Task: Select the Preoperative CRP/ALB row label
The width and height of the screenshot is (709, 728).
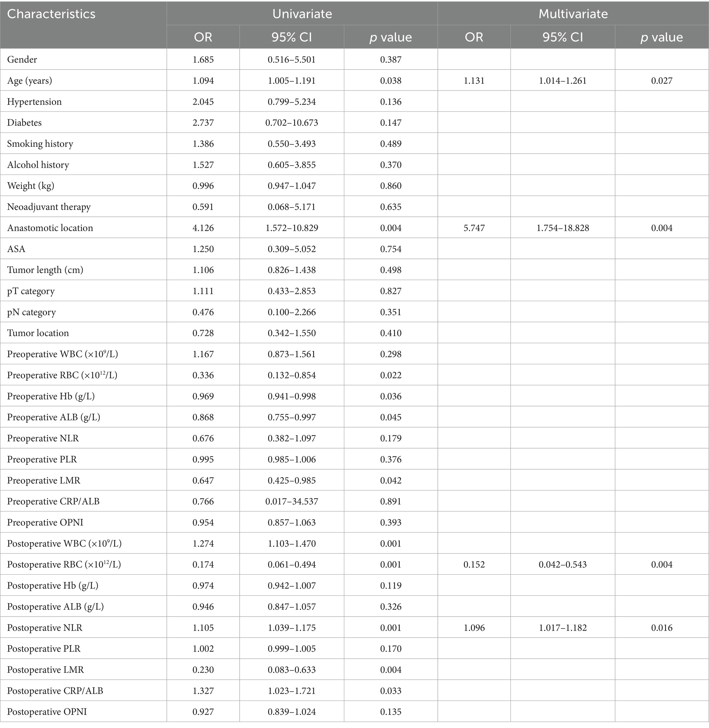Action: click(53, 502)
